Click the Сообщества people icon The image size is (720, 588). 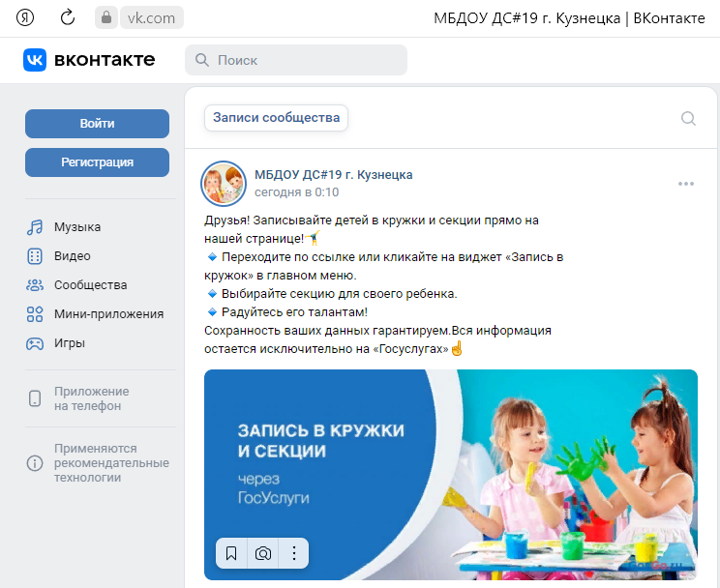[x=35, y=285]
